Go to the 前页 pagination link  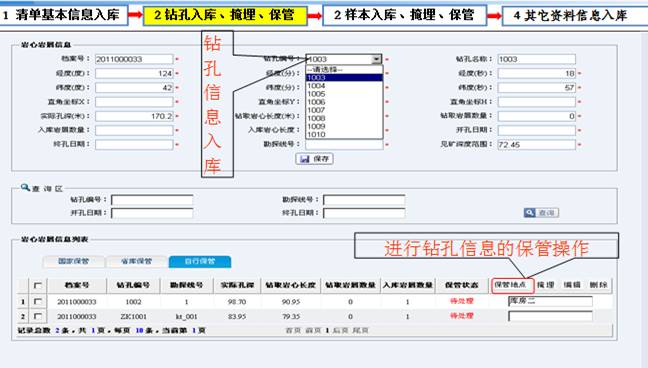coord(313,331)
